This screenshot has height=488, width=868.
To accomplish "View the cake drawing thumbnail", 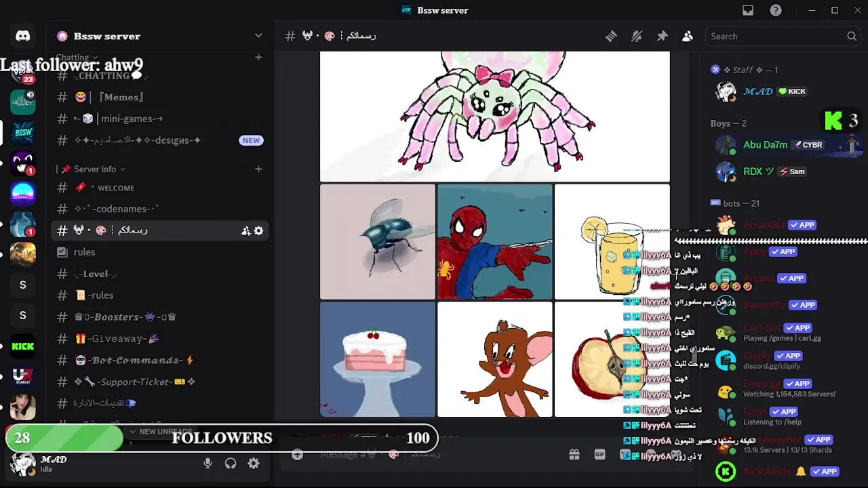I will [x=378, y=359].
